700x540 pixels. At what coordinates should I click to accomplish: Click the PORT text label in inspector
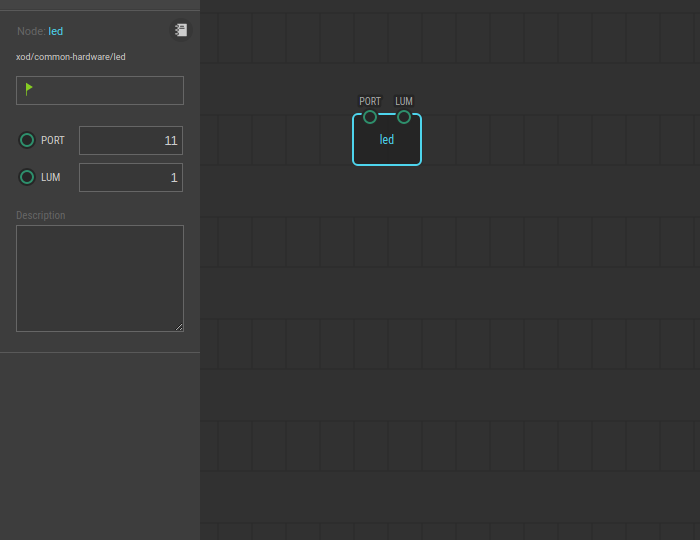pyautogui.click(x=53, y=141)
